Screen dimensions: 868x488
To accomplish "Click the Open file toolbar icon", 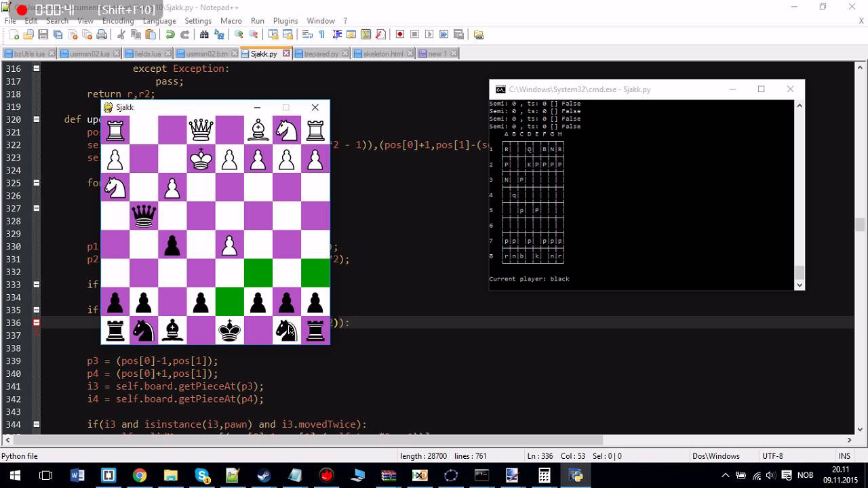I will point(28,35).
